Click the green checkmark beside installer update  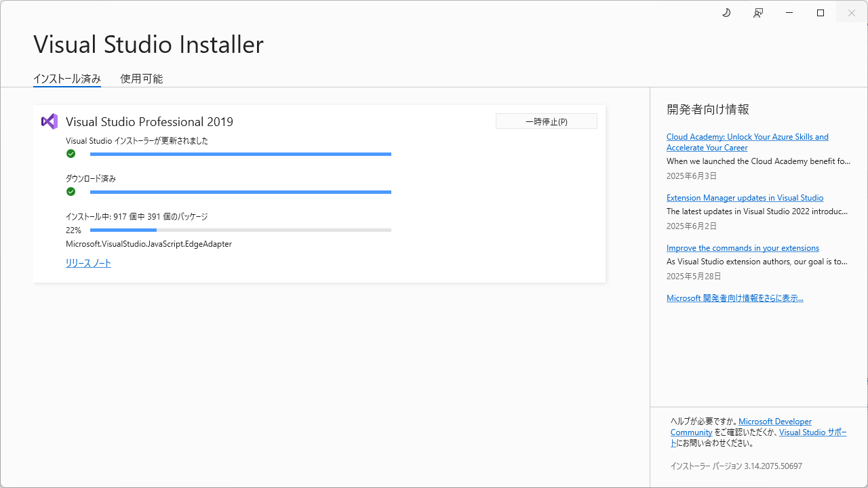[71, 154]
